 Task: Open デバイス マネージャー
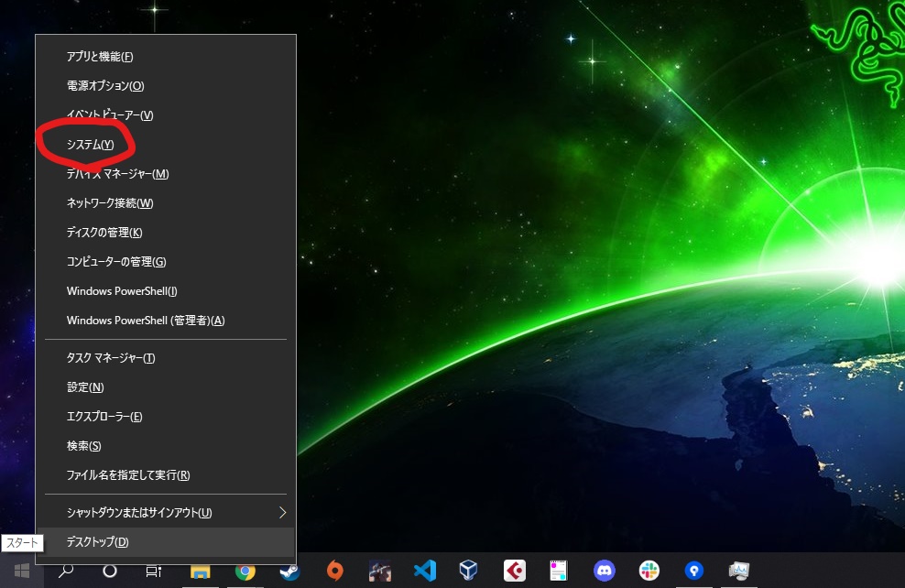tap(165, 174)
